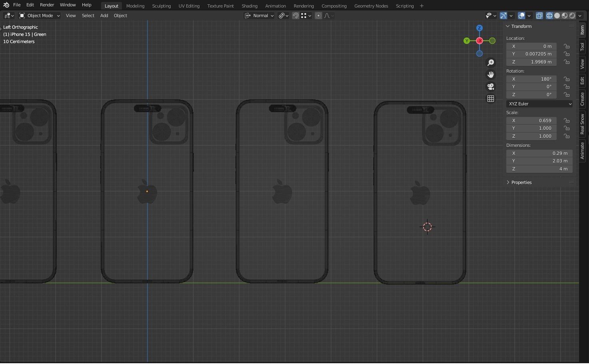Open the snap element options dropdown
The width and height of the screenshot is (589, 364).
tap(306, 16)
